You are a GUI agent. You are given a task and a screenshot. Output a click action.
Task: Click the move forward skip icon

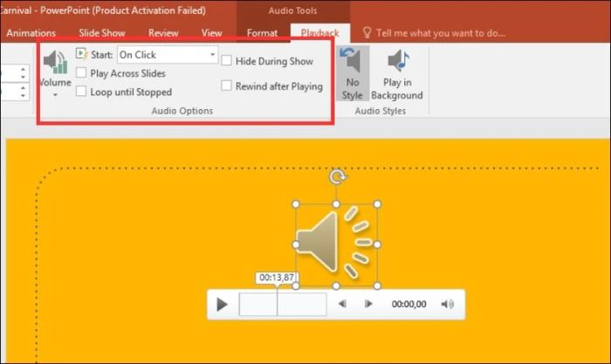point(368,304)
